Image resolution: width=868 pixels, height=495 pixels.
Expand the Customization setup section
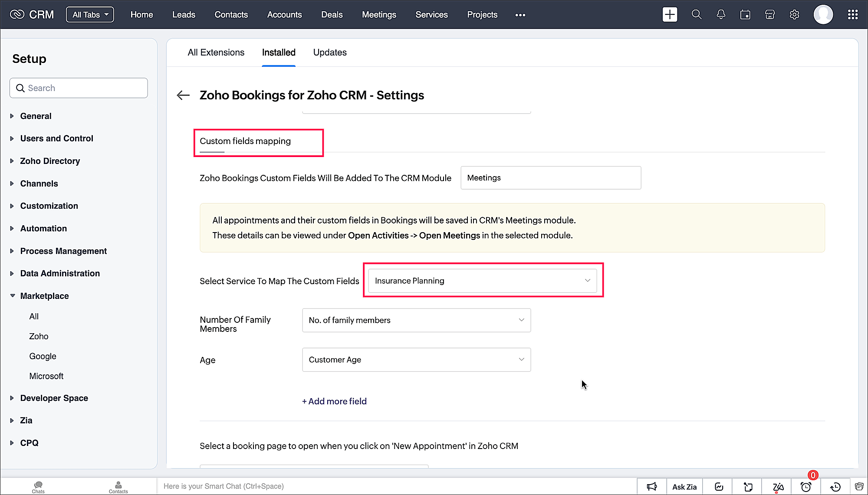pos(49,206)
